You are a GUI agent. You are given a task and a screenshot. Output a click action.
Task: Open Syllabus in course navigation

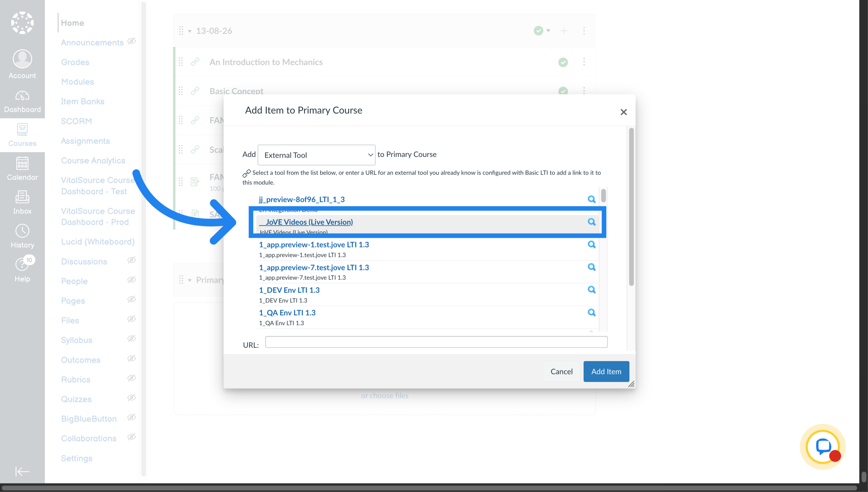tap(77, 340)
